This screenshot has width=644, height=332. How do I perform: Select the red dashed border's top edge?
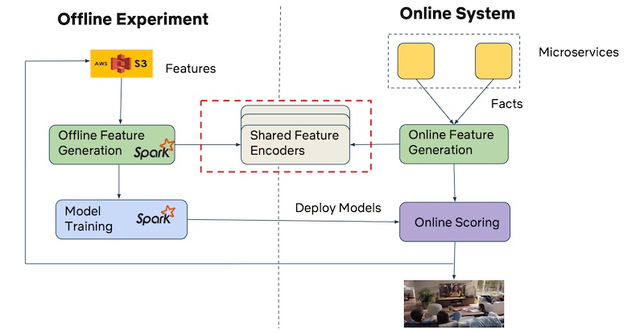pos(285,101)
